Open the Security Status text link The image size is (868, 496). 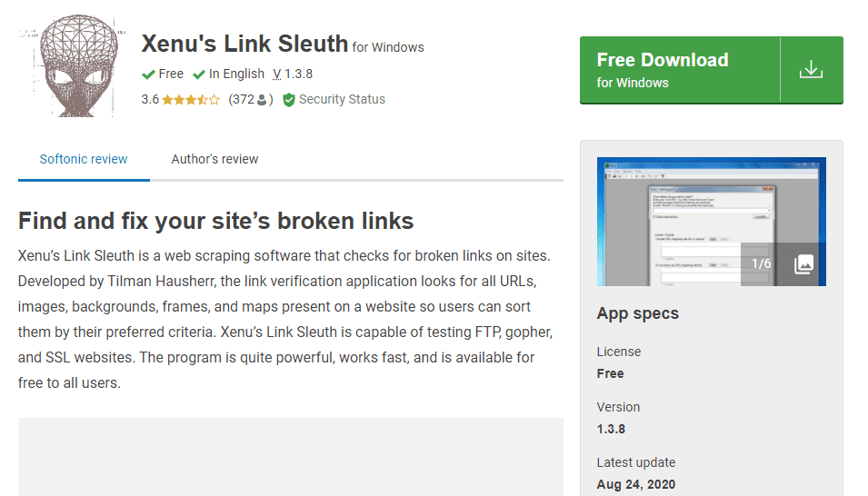[x=342, y=100]
